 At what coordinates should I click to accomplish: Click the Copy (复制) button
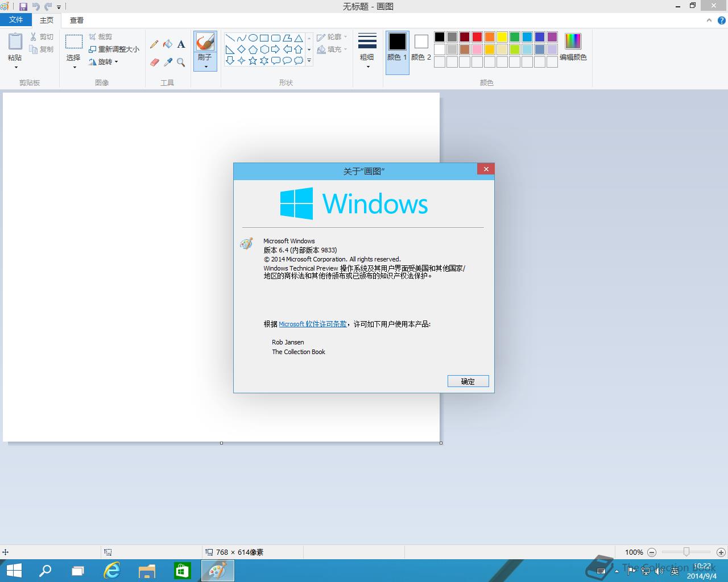42,49
